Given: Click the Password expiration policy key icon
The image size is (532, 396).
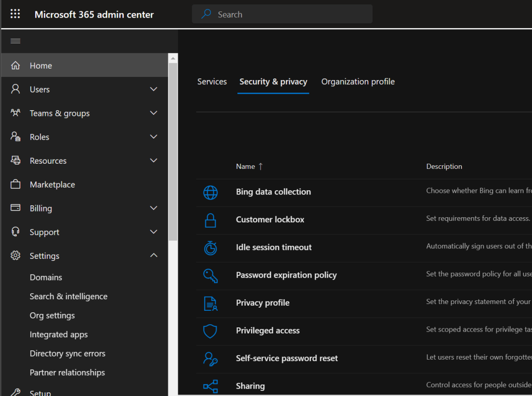Looking at the screenshot, I should pyautogui.click(x=210, y=275).
